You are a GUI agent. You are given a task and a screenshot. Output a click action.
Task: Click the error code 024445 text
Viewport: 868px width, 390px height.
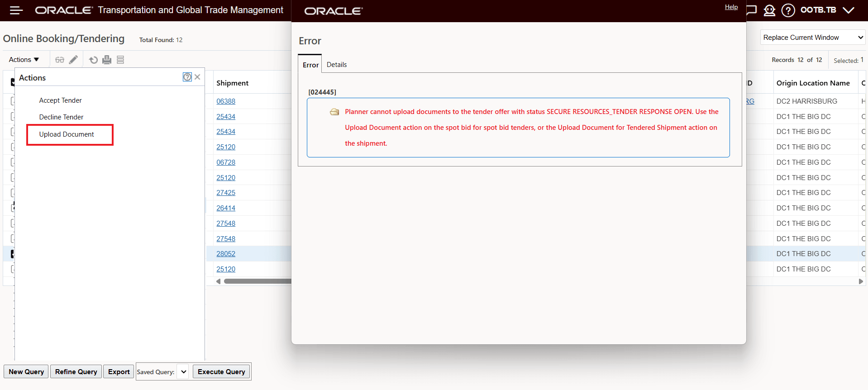tap(322, 92)
